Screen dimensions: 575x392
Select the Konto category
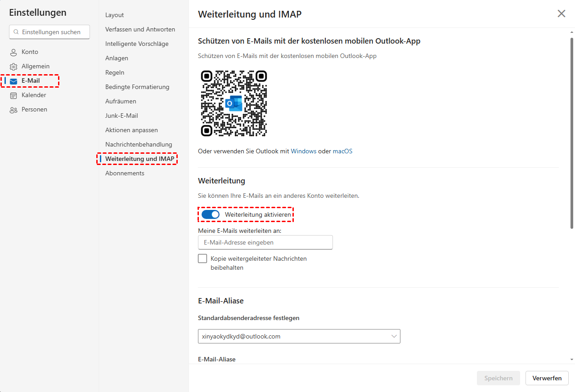pyautogui.click(x=30, y=52)
